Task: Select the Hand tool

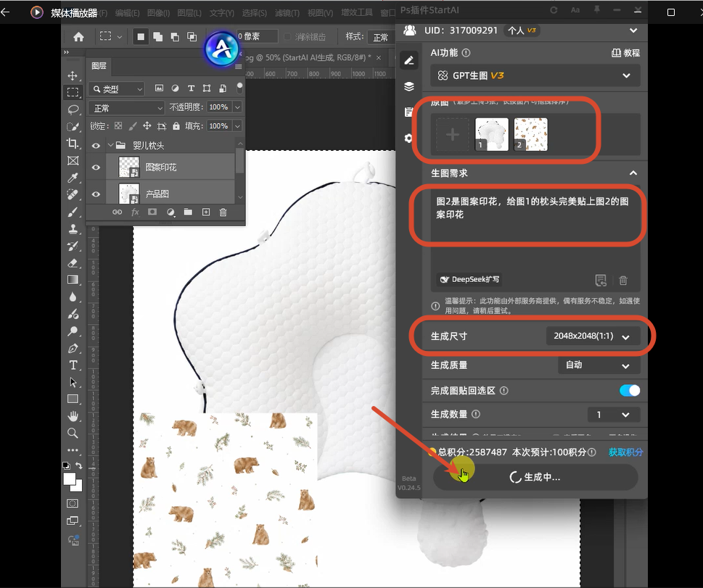Action: pyautogui.click(x=73, y=416)
